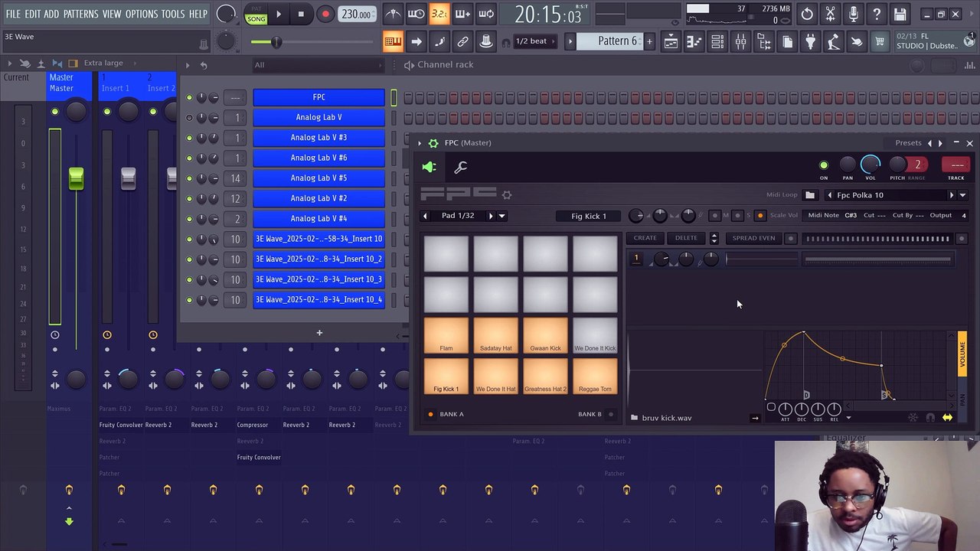This screenshot has width=980, height=551.
Task: Open the TOOLS menu
Action: coord(172,14)
